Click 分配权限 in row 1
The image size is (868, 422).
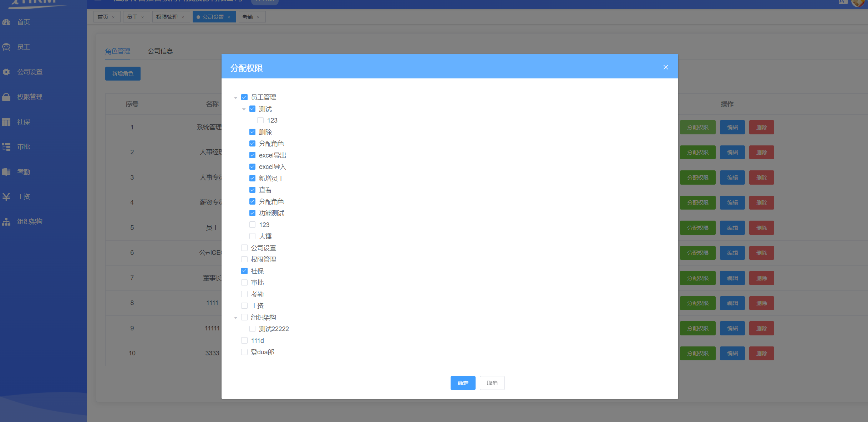pos(698,128)
